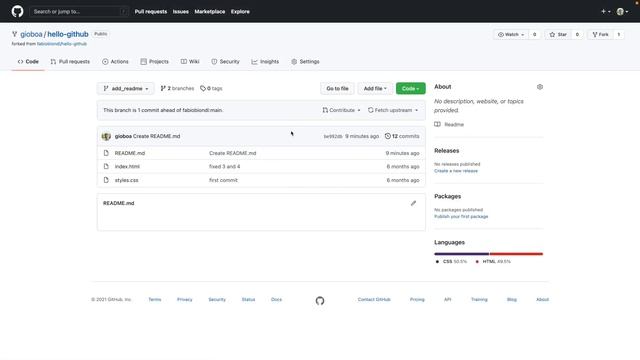Open the footer Terms link
The height and width of the screenshot is (360, 640).
click(155, 300)
